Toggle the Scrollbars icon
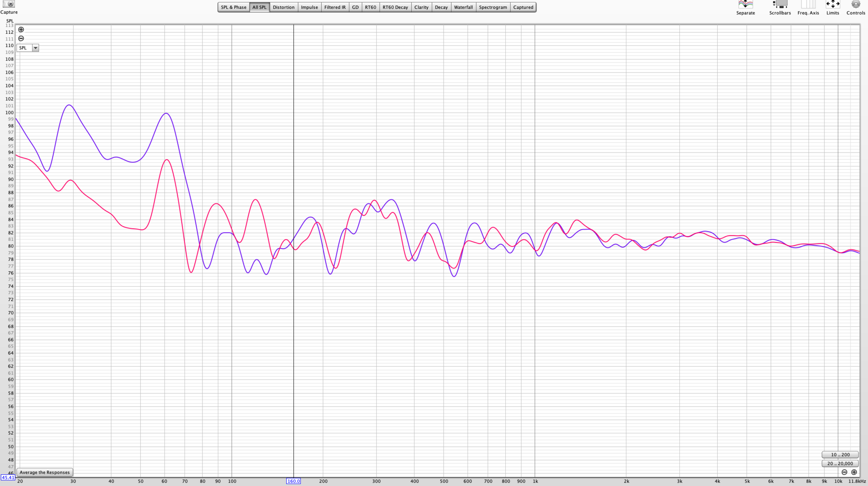Viewport: 868px width, 486px height. pos(779,4)
